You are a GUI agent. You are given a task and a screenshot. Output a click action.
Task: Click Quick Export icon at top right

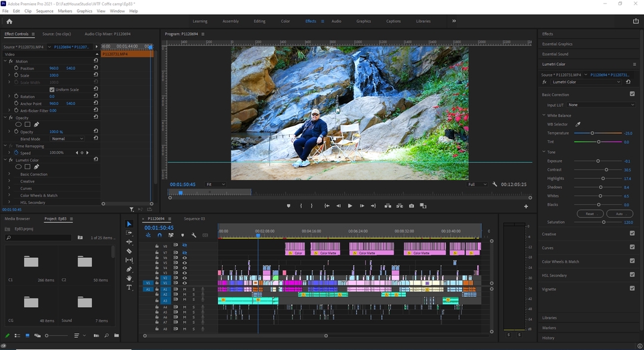point(636,21)
